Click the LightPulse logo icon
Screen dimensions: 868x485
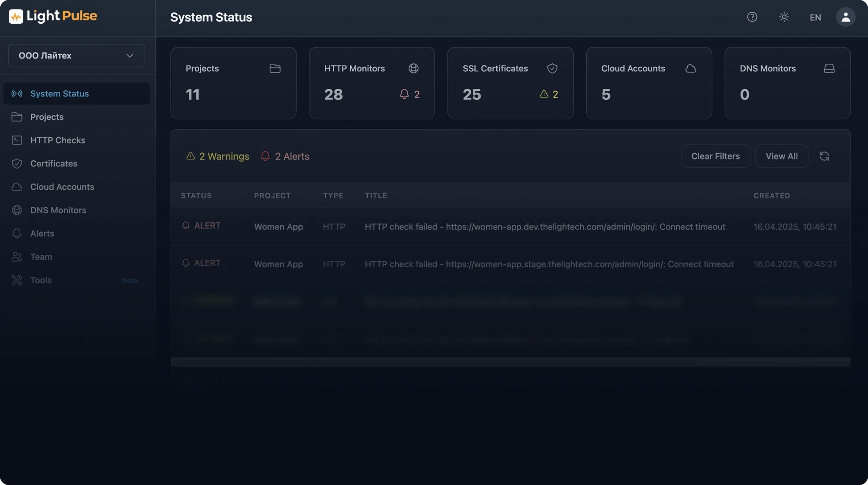[16, 16]
